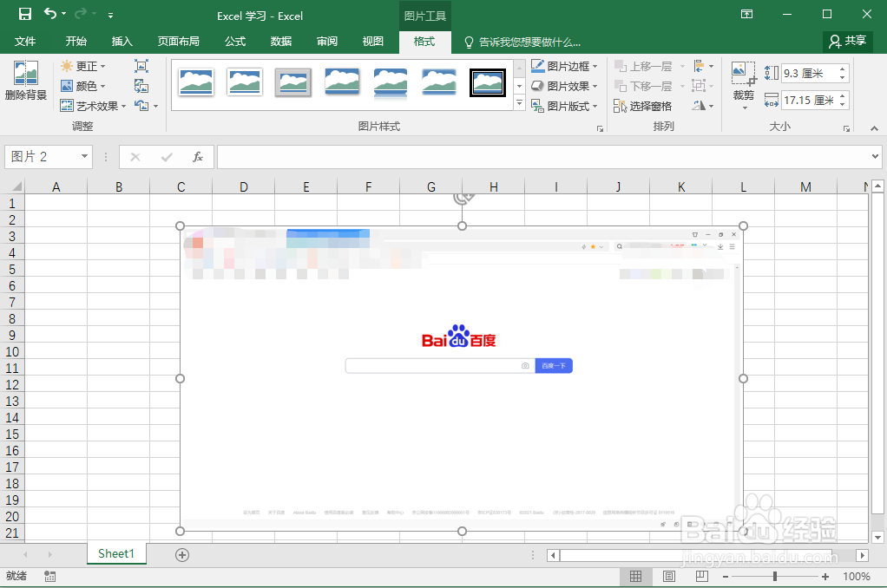Expand the formula bar
Viewport: 887px width, 588px height.
[x=875, y=157]
